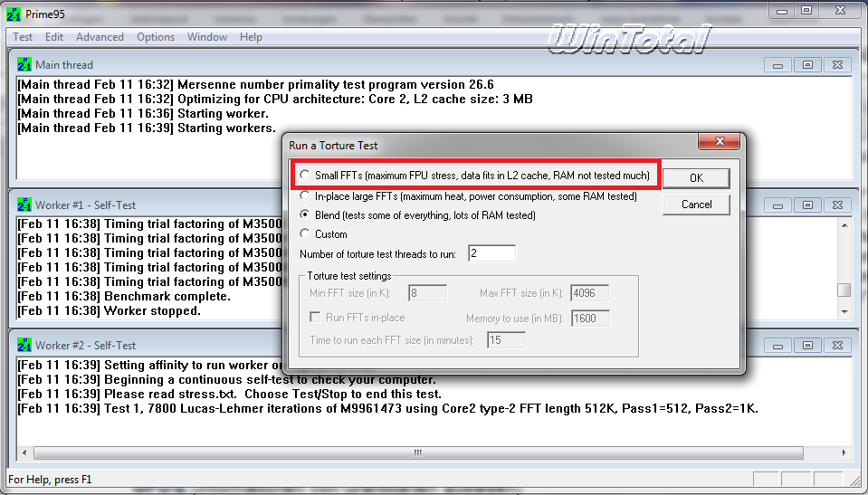The width and height of the screenshot is (868, 495).
Task: Click the Worker #2 horizontal scrollbar thumb
Action: (418, 452)
